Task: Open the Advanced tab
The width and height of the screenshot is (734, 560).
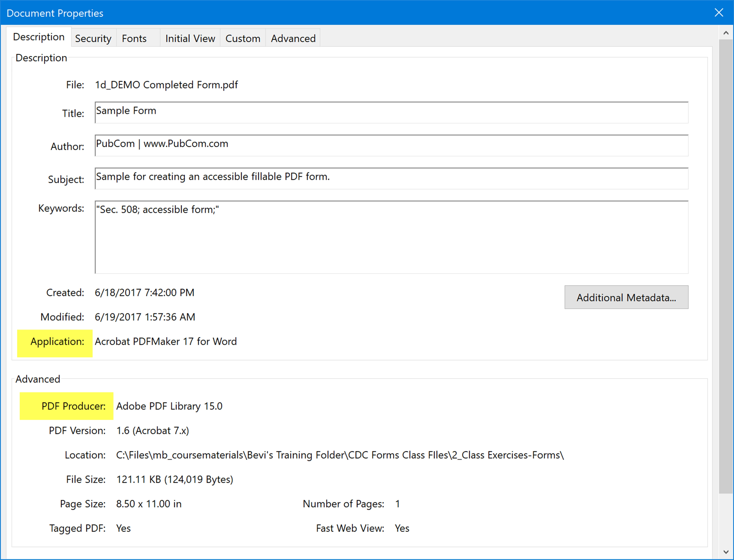Action: tap(293, 38)
